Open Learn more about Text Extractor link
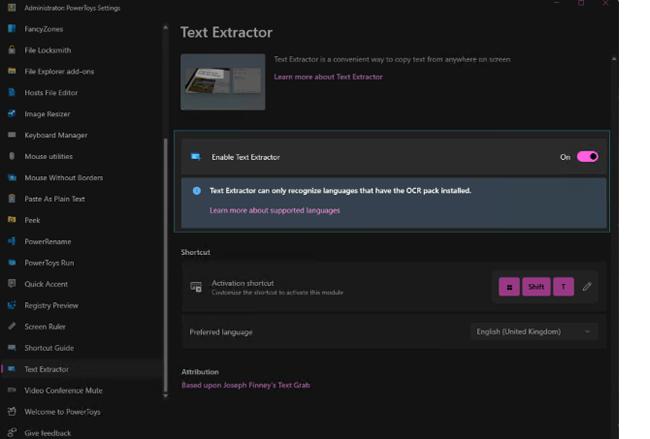 point(328,77)
